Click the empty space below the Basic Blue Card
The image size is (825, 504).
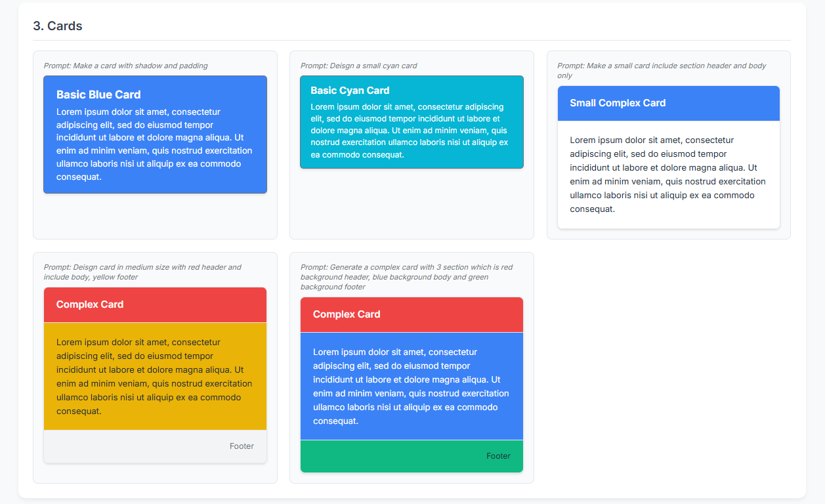click(155, 215)
